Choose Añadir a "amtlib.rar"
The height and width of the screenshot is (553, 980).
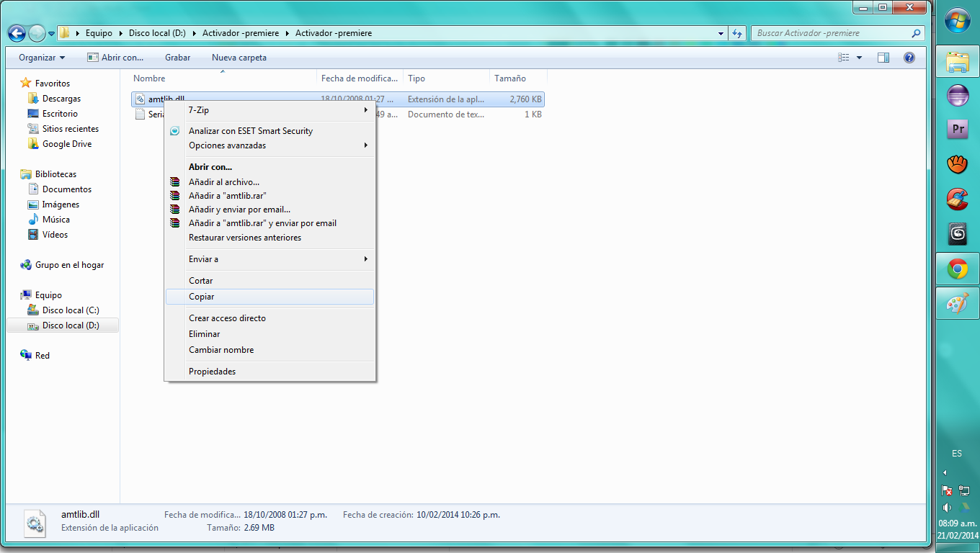tap(270, 196)
